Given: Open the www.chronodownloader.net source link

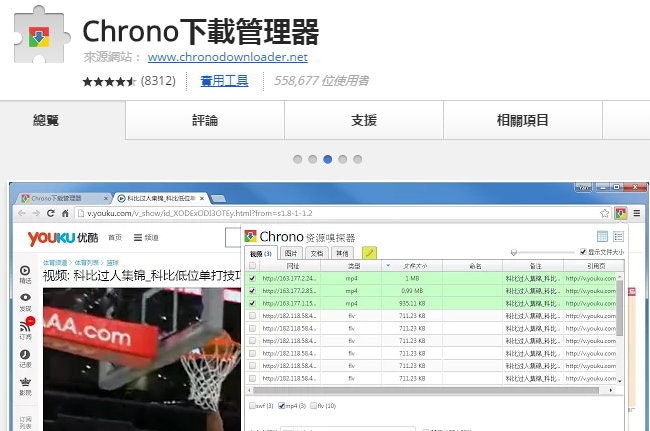Looking at the screenshot, I should click(228, 57).
